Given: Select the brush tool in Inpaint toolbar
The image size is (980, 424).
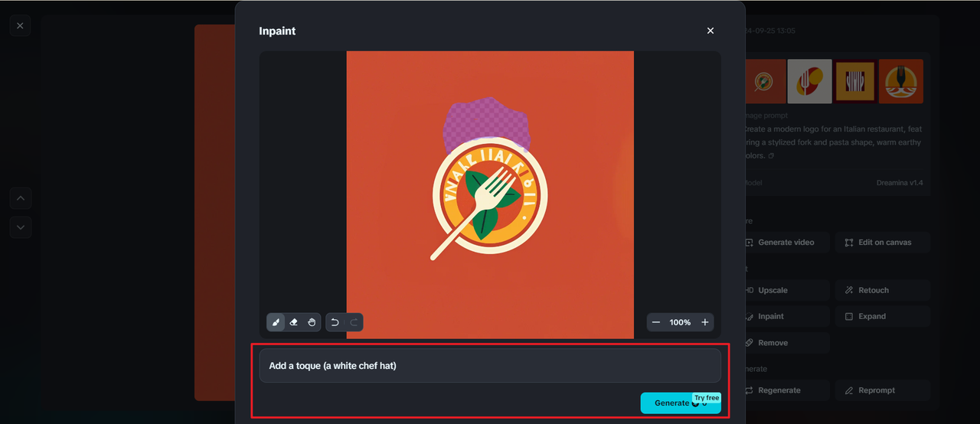Looking at the screenshot, I should click(276, 322).
